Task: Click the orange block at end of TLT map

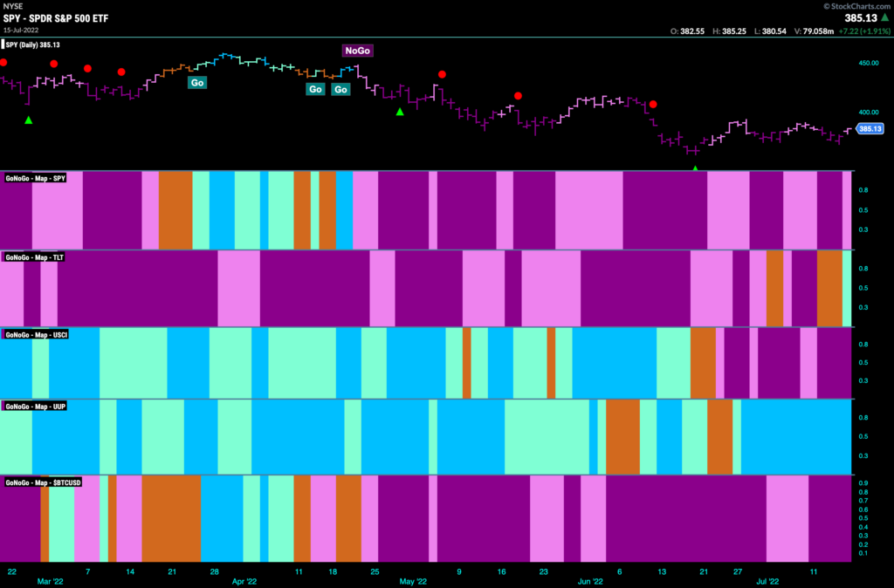Action: click(x=829, y=288)
